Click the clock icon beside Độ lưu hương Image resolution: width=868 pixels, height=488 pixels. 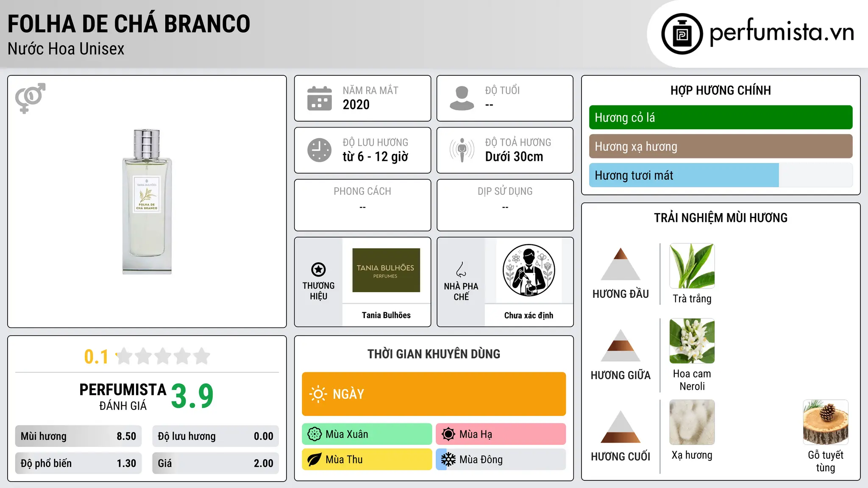320,150
